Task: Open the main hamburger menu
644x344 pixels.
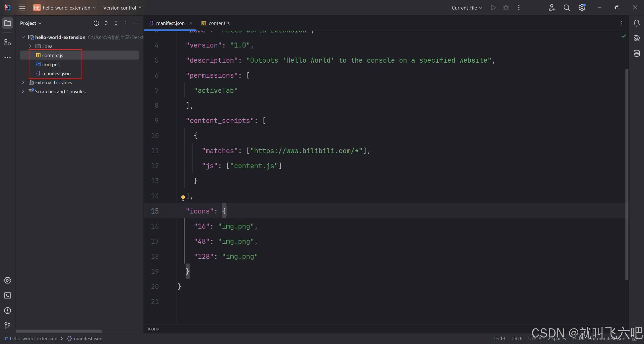Action: coord(22,8)
